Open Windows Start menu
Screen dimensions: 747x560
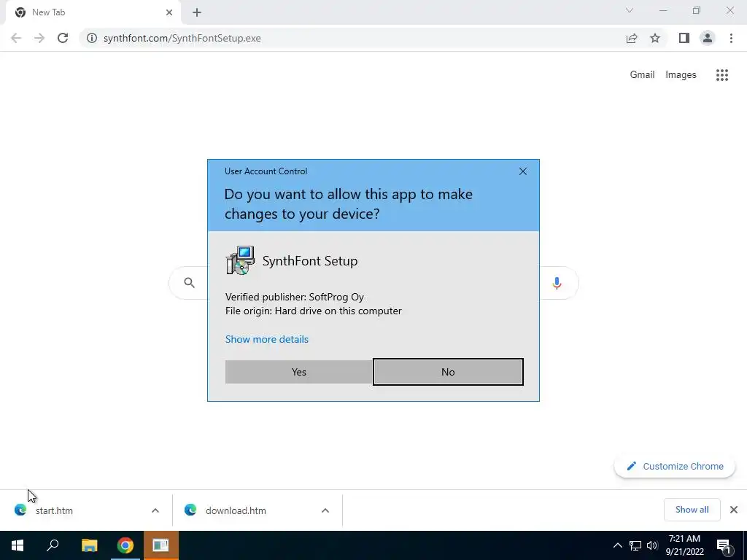click(x=18, y=545)
